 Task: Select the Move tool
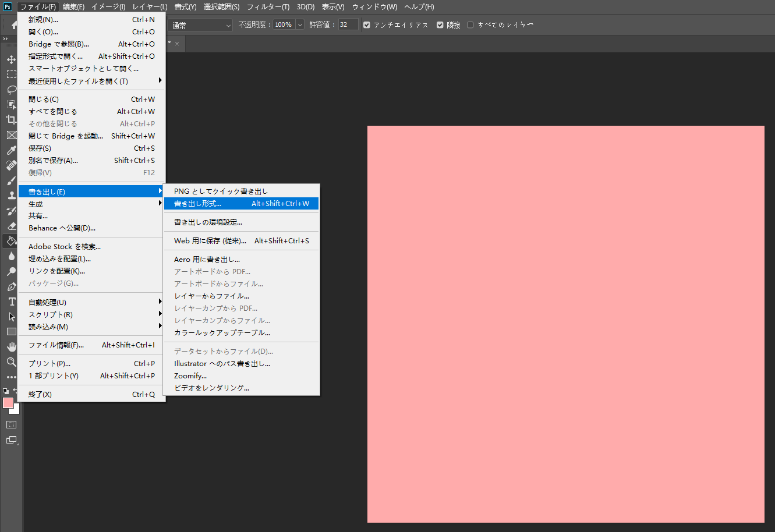click(11, 59)
